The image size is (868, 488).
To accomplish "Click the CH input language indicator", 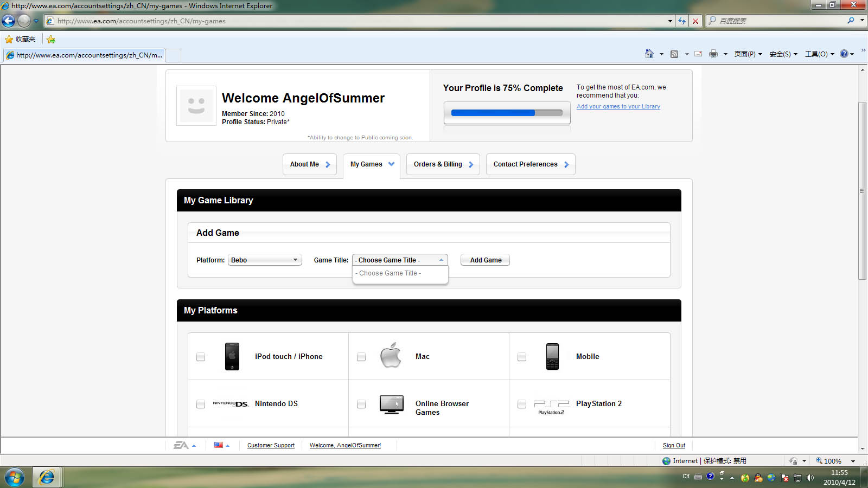I will pyautogui.click(x=686, y=477).
